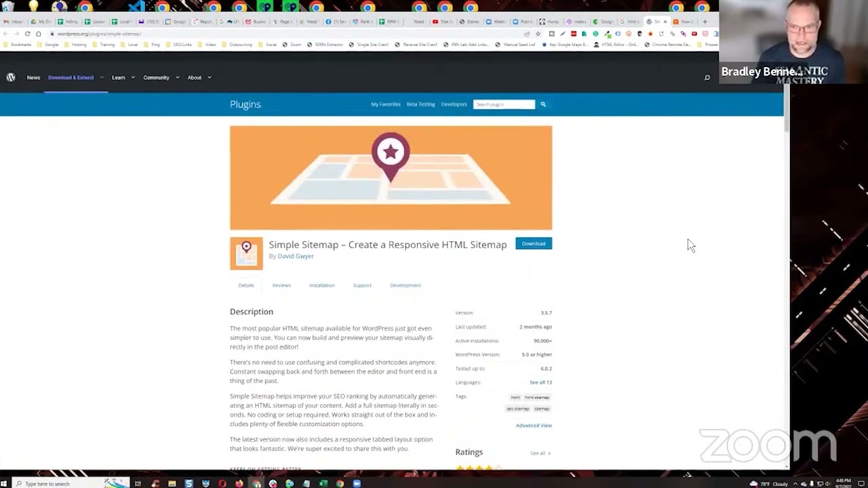Click the blue Download button

point(534,243)
